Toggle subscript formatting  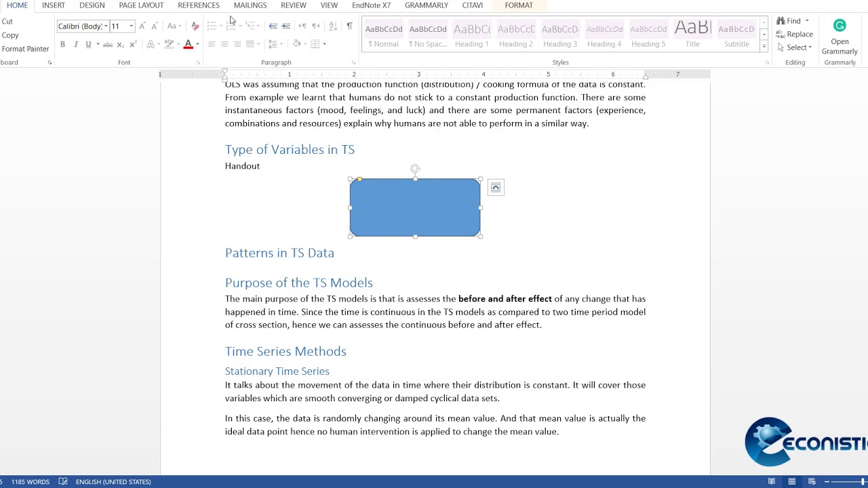(x=121, y=44)
